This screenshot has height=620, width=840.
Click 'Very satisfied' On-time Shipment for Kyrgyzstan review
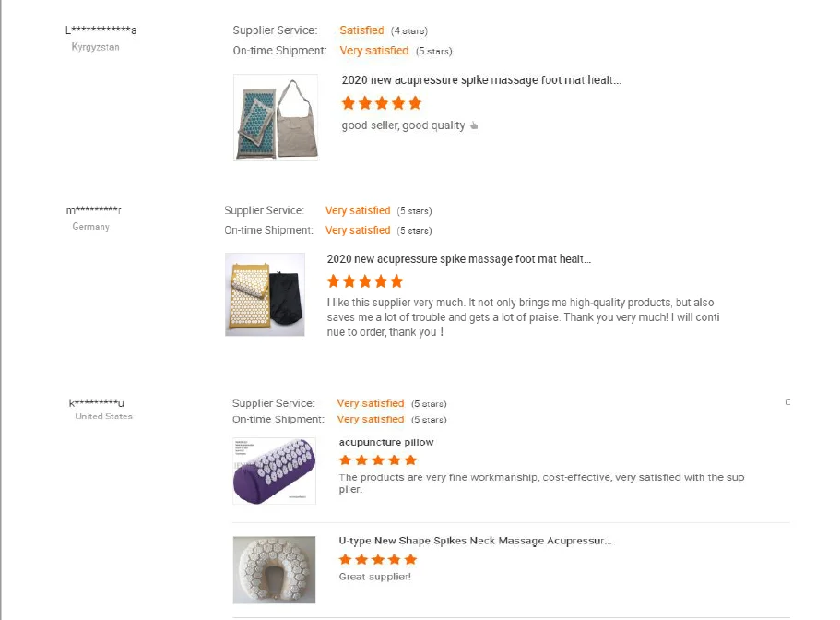374,51
